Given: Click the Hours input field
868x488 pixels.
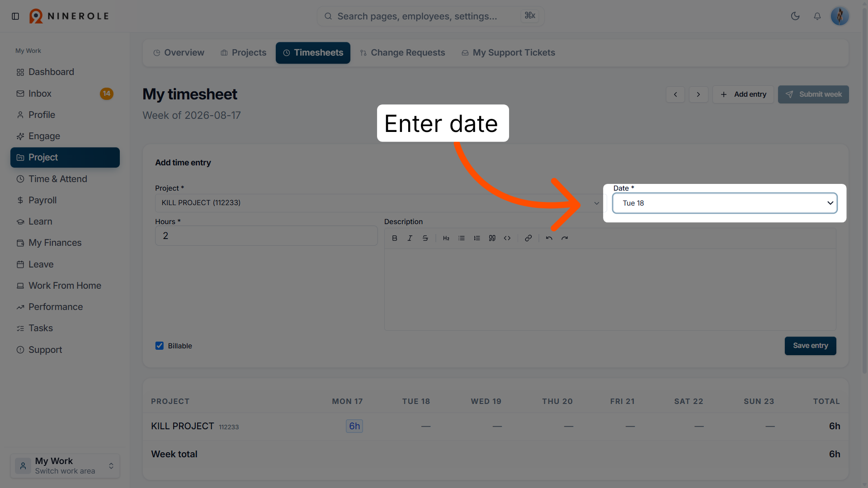Looking at the screenshot, I should (x=266, y=236).
